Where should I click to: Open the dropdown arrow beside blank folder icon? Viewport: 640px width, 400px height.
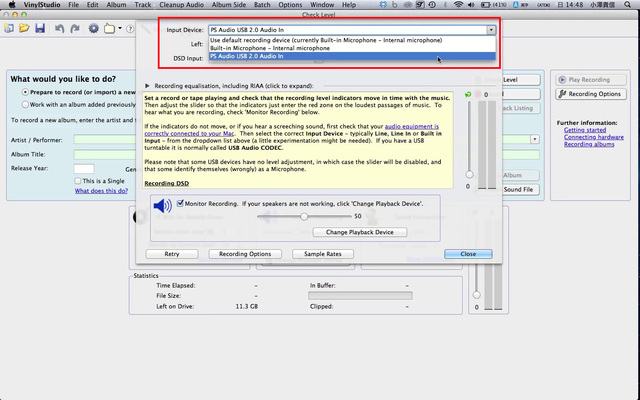(120, 29)
